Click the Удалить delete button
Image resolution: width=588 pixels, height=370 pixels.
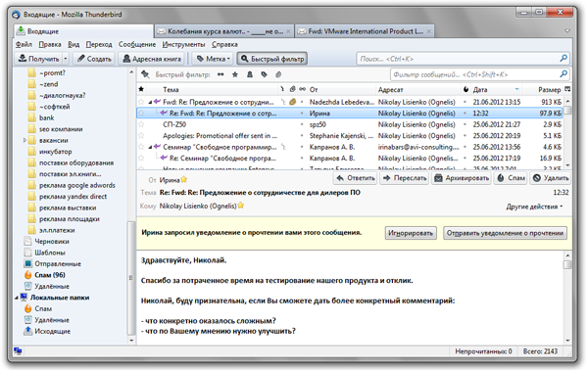pos(551,178)
